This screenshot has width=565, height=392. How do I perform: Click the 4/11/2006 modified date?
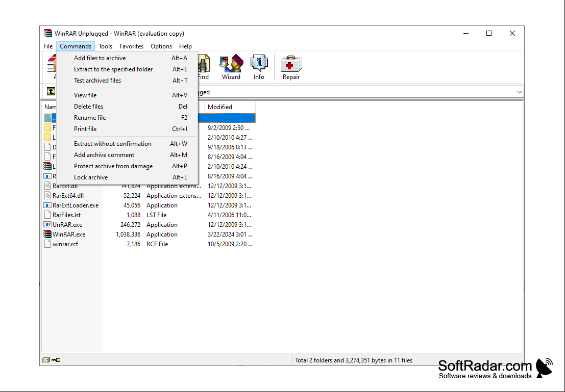pos(230,215)
